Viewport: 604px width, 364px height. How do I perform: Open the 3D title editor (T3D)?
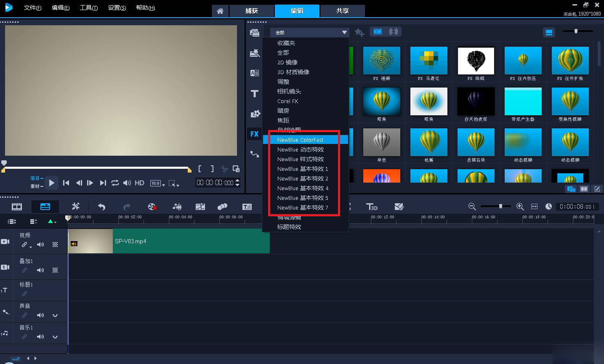point(372,207)
